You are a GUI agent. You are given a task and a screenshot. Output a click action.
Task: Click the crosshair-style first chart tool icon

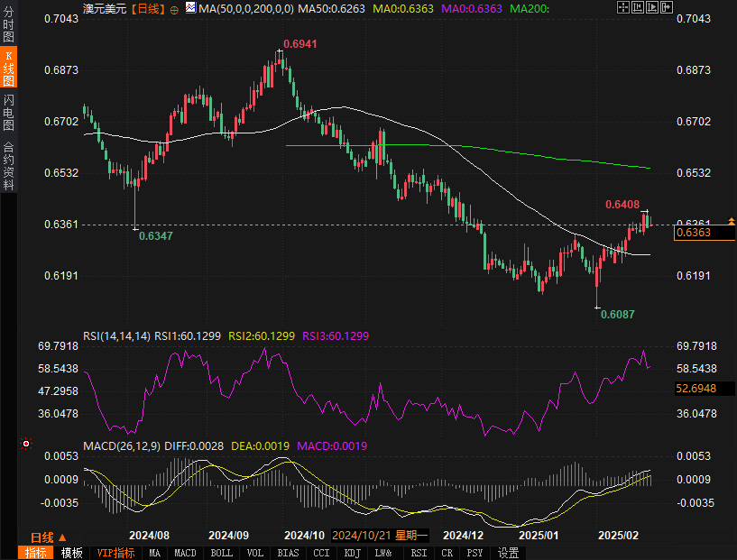pos(622,7)
